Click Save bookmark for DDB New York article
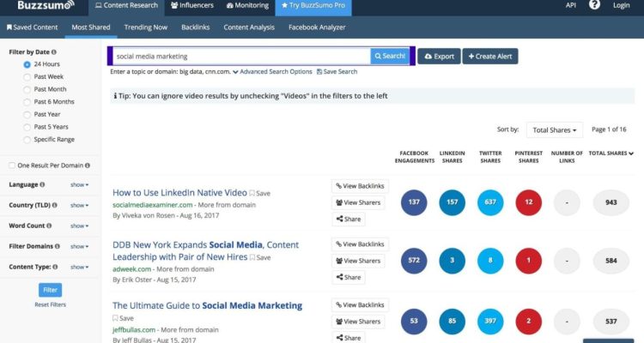Viewport: 644px width, 343px height. [260, 257]
